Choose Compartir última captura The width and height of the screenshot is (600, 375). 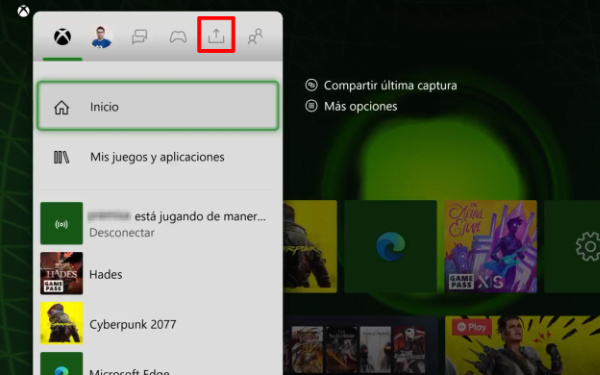pos(390,85)
